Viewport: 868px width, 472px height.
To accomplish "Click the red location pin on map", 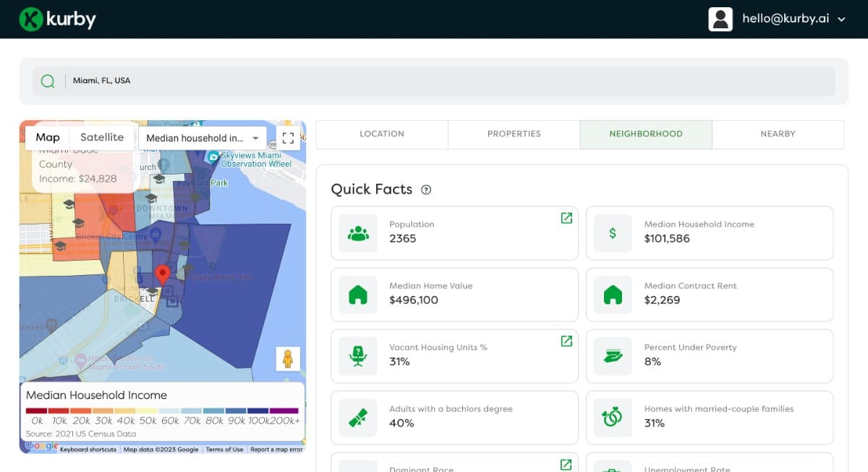I will [163, 275].
